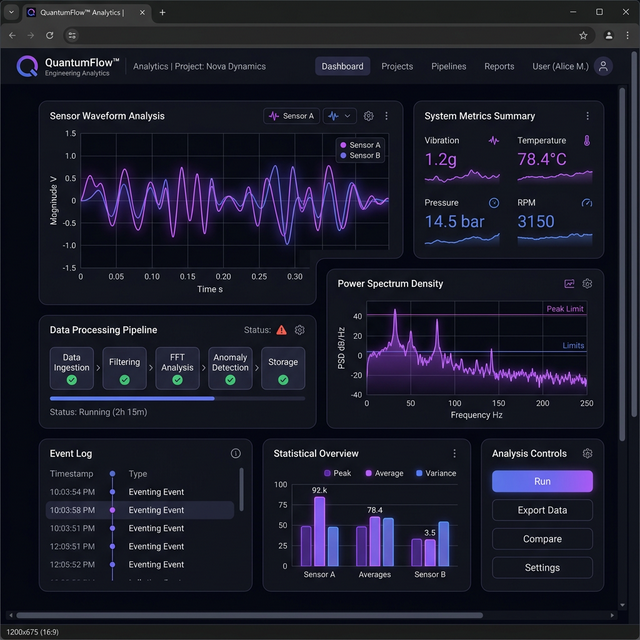Open Analysis Controls settings gear
Image resolution: width=640 pixels, height=640 pixels.
587,453
